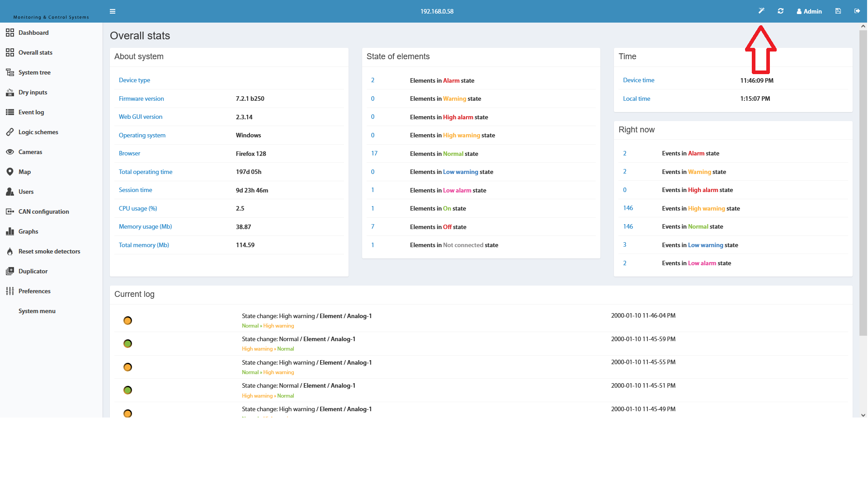This screenshot has width=868, height=488.
Task: Click the count 17 for Normal elements
Action: click(x=374, y=153)
